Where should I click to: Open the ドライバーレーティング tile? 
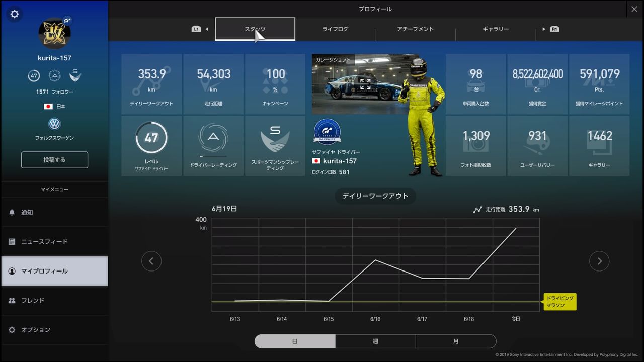tap(213, 146)
